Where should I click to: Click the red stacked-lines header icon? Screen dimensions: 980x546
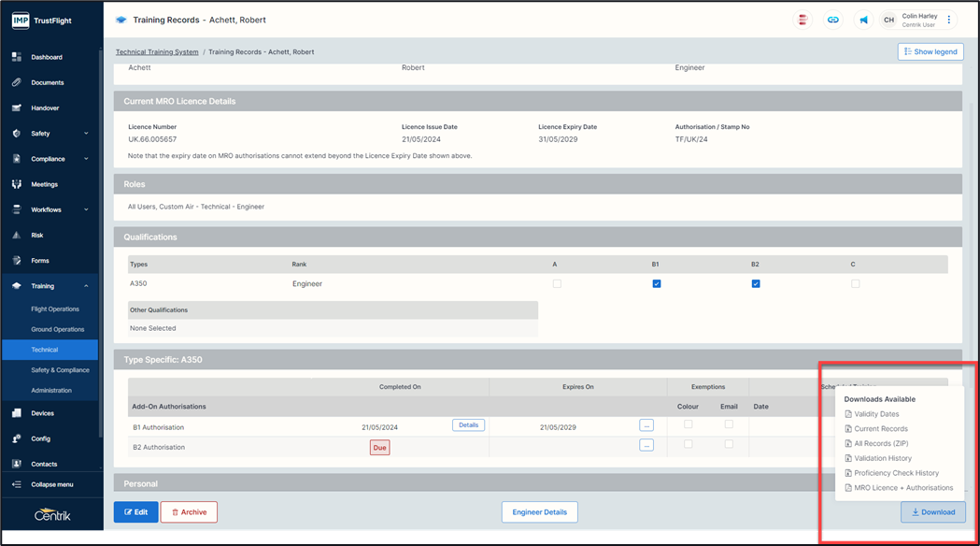point(802,20)
